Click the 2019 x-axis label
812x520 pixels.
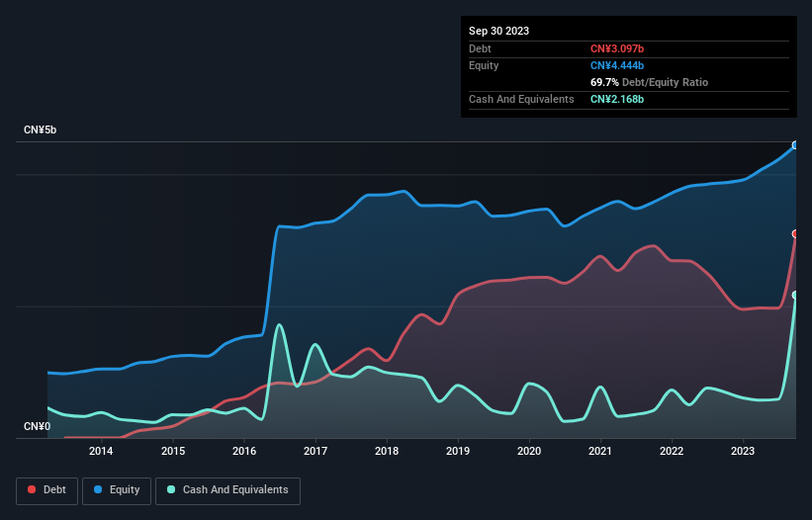pyautogui.click(x=458, y=451)
